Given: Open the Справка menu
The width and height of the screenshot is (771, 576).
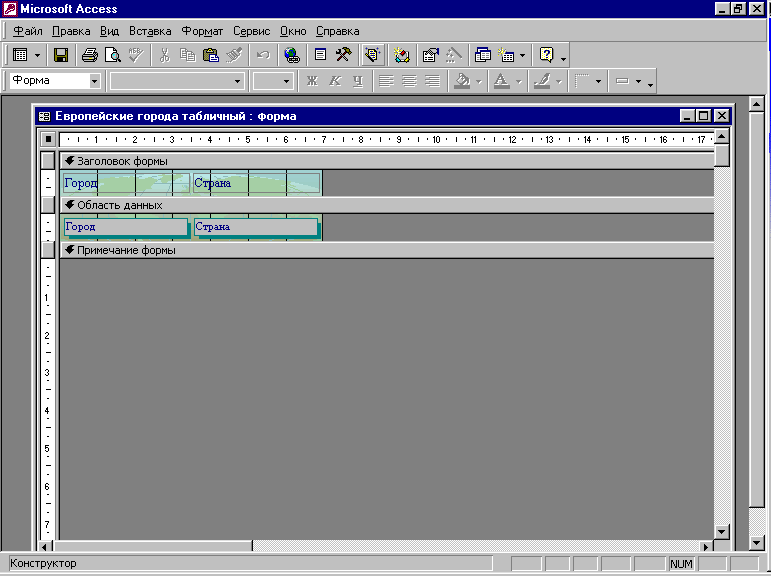Looking at the screenshot, I should tap(337, 31).
